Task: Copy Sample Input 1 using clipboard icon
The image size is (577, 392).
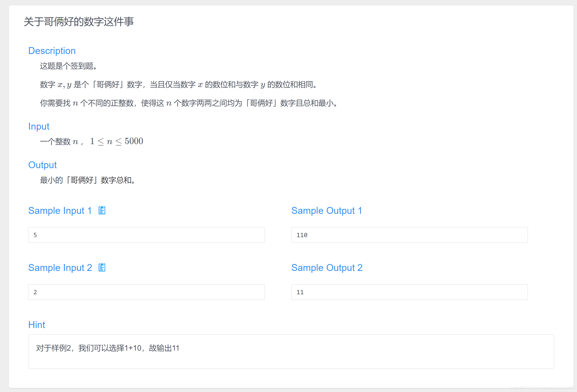Action: 102,210
